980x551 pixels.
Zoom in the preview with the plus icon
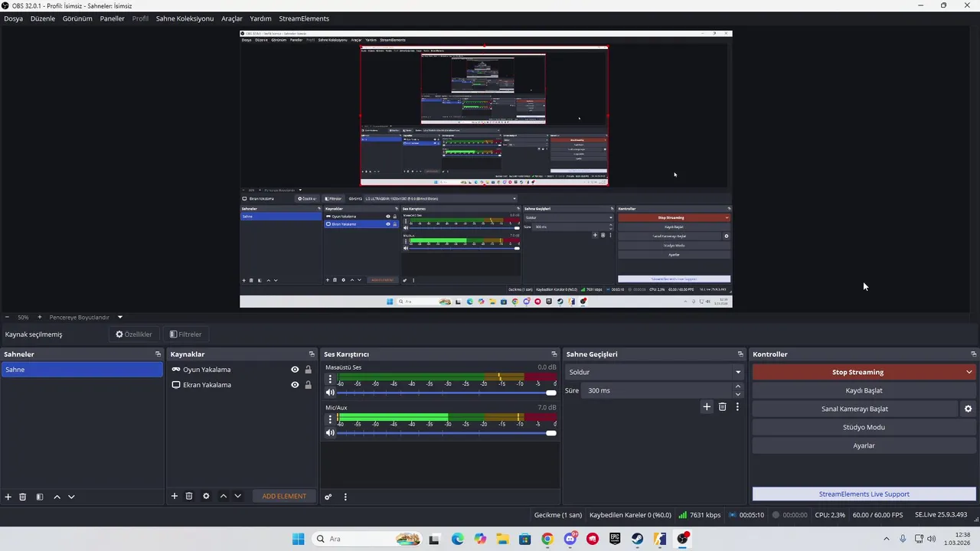(40, 317)
